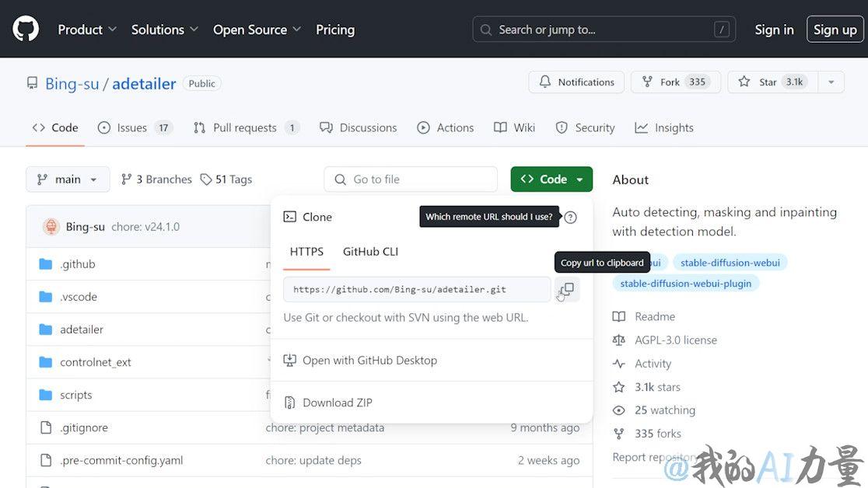Screen dimensions: 868x488
Task: Click the Sign up button
Action: pos(835,30)
